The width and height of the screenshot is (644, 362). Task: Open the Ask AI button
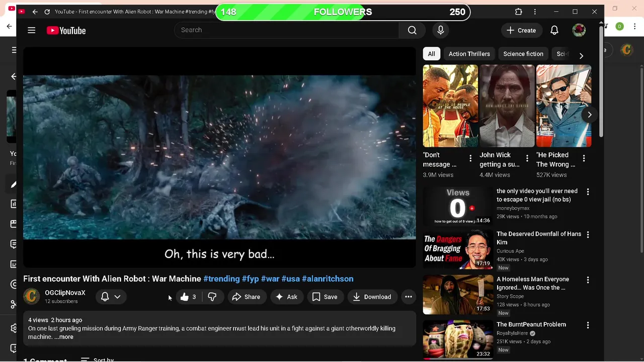(287, 297)
